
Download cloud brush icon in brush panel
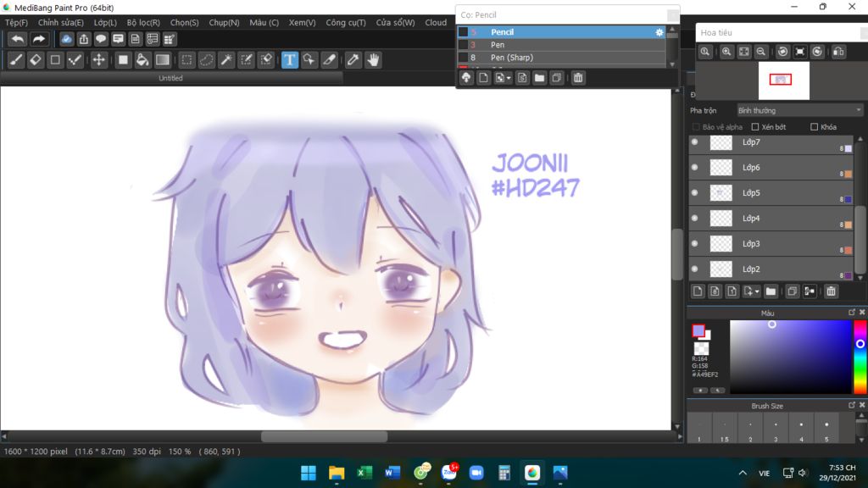(x=466, y=78)
